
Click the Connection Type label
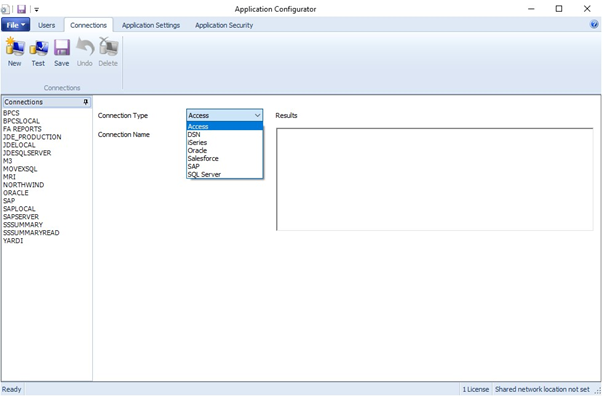123,115
